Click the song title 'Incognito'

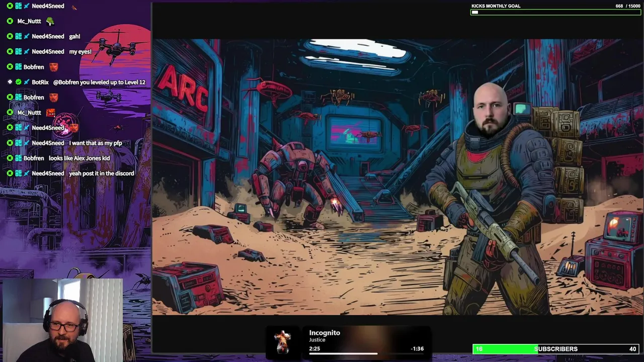click(325, 333)
